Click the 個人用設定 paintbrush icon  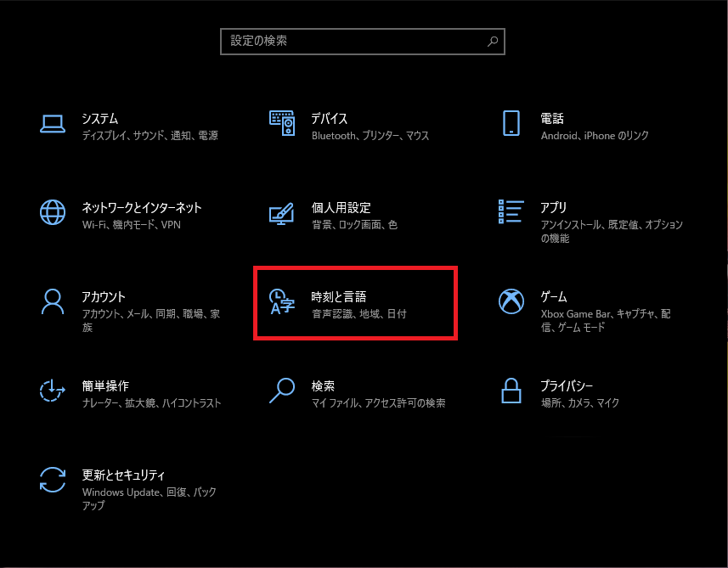[281, 213]
